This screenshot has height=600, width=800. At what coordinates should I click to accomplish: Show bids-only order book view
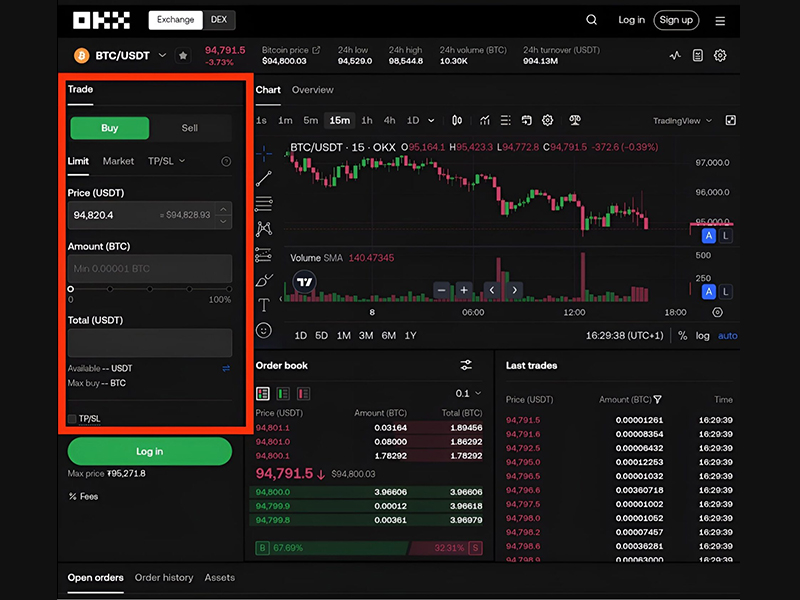[x=283, y=393]
